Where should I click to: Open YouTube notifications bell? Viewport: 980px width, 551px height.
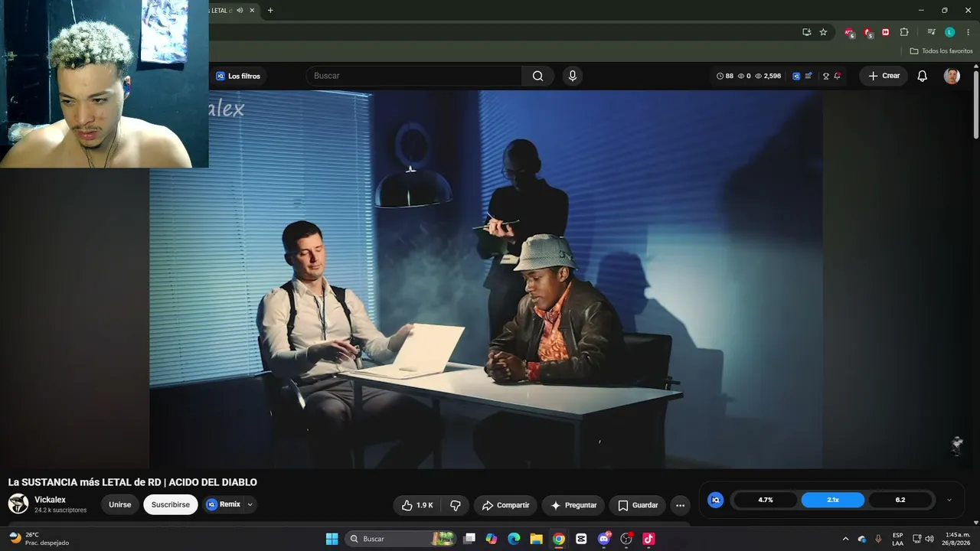click(x=922, y=76)
